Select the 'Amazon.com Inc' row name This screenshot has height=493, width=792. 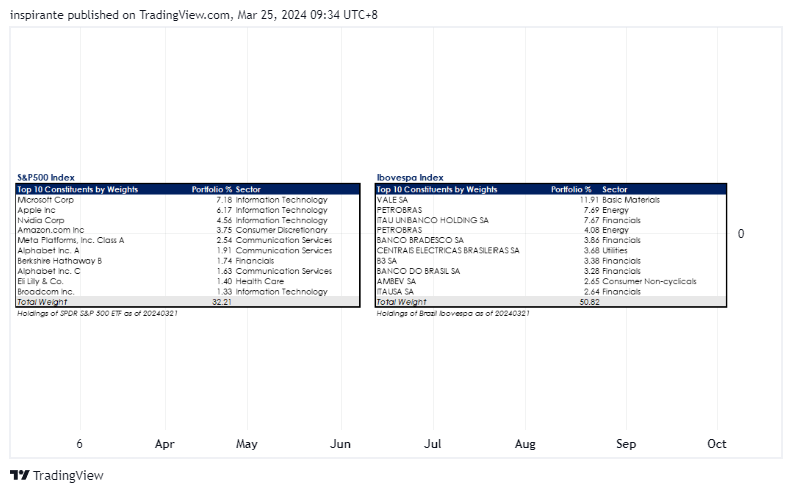click(51, 230)
